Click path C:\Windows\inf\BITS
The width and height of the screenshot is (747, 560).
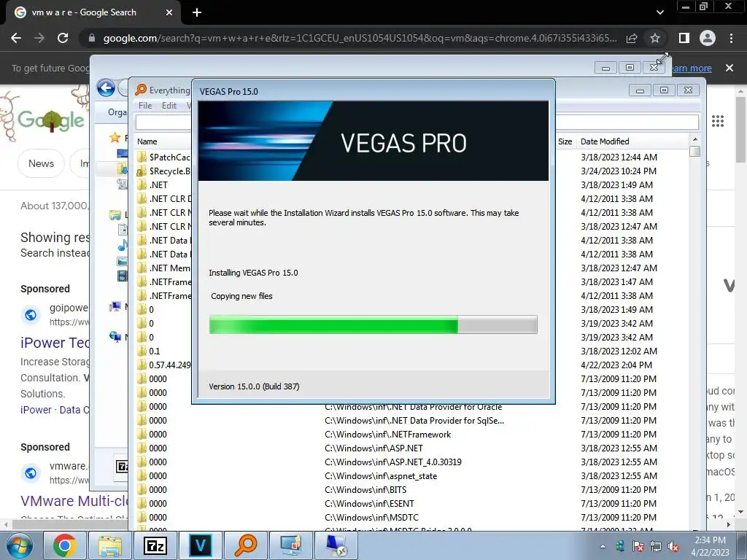365,489
